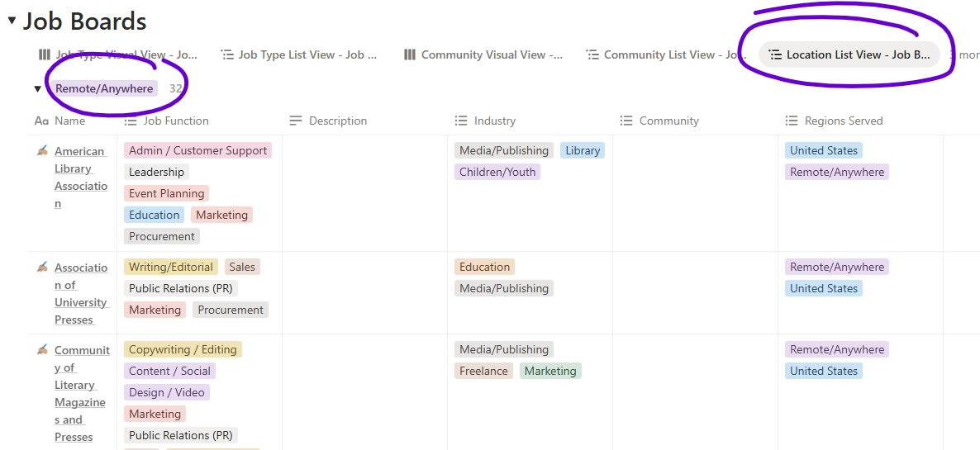The height and width of the screenshot is (450, 980).
Task: Click Event Planning tag
Action: (x=166, y=193)
